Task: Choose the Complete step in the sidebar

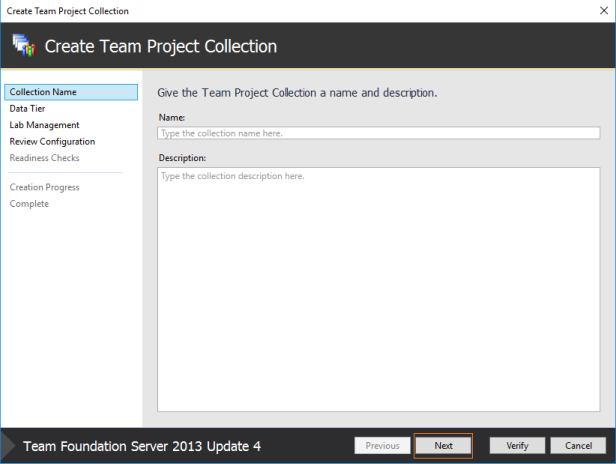Action: [x=29, y=204]
